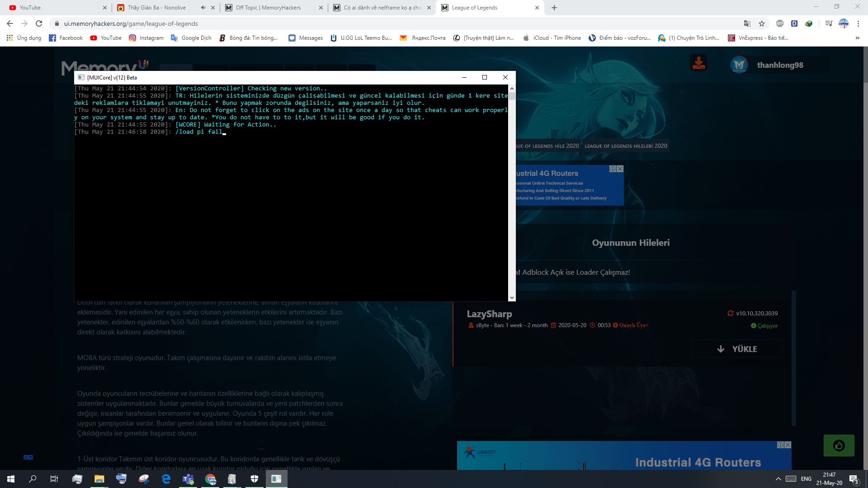Image resolution: width=868 pixels, height=488 pixels.
Task: Open Snipping Tool from the taskbar
Action: 144,479
